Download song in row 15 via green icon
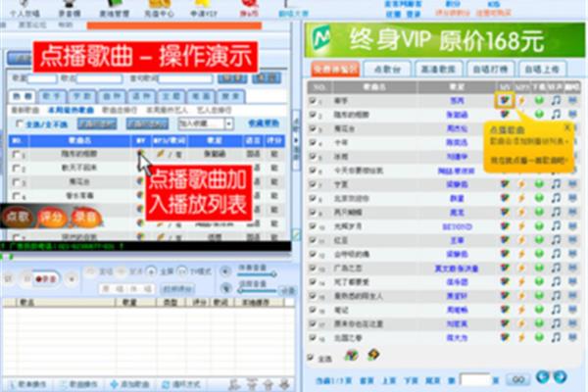Viewport: 588px width, 392px height. (x=539, y=296)
